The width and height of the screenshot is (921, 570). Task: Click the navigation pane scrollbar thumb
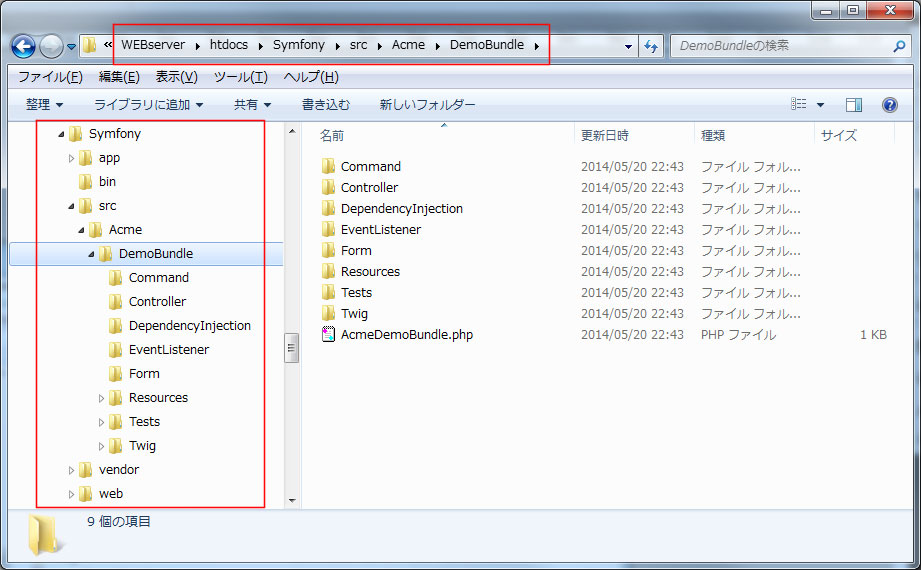291,348
